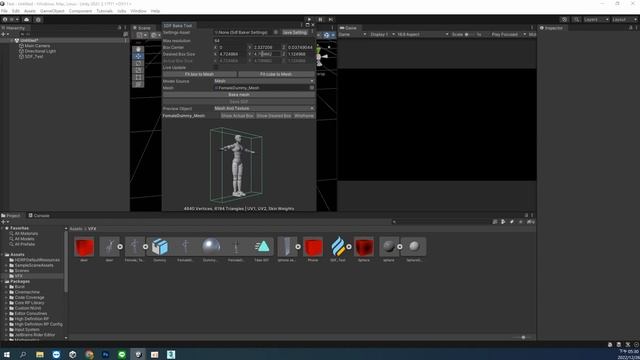
Task: Toggle Show Desired Box in preview
Action: [x=274, y=116]
